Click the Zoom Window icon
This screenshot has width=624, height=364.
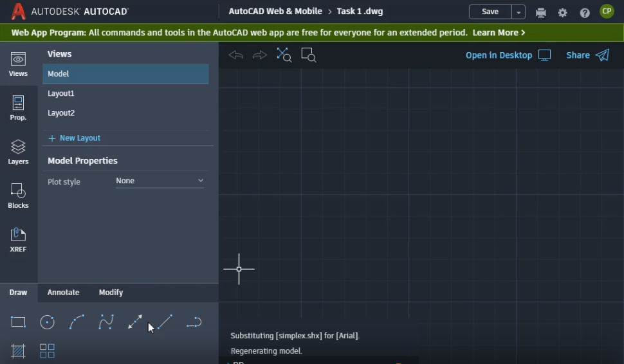[308, 55]
